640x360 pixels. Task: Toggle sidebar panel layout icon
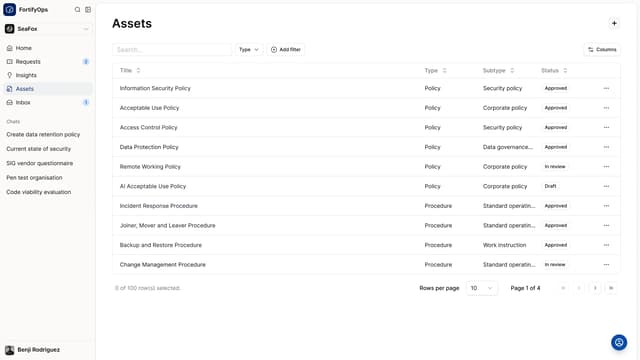tap(88, 9)
